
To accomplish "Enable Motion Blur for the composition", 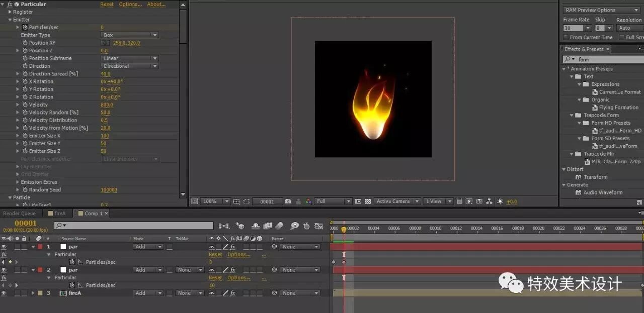I will (280, 226).
